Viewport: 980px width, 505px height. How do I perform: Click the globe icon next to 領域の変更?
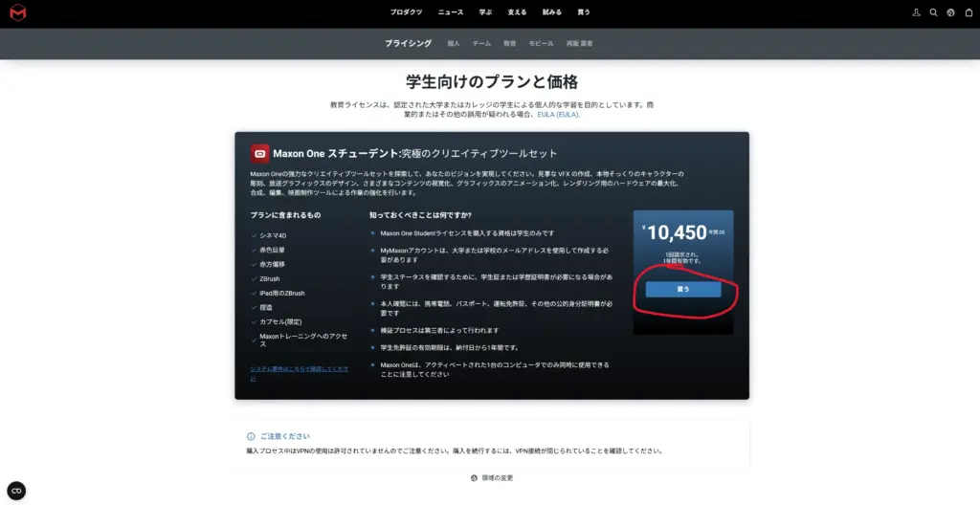(x=474, y=478)
